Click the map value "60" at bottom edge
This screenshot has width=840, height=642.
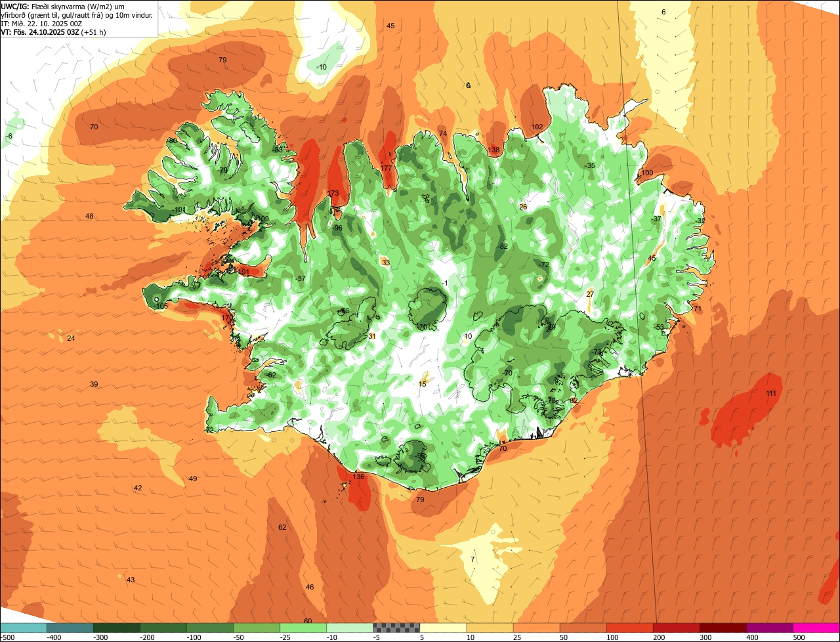[x=308, y=621]
